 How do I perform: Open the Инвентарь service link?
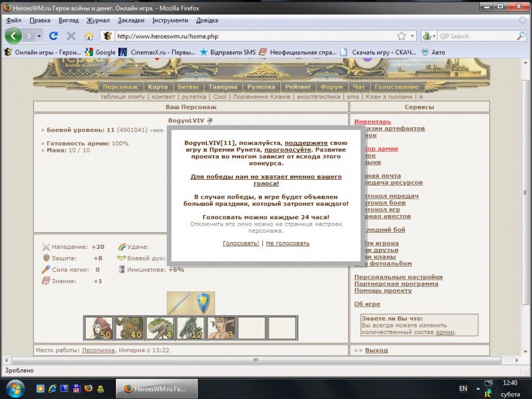tap(372, 121)
